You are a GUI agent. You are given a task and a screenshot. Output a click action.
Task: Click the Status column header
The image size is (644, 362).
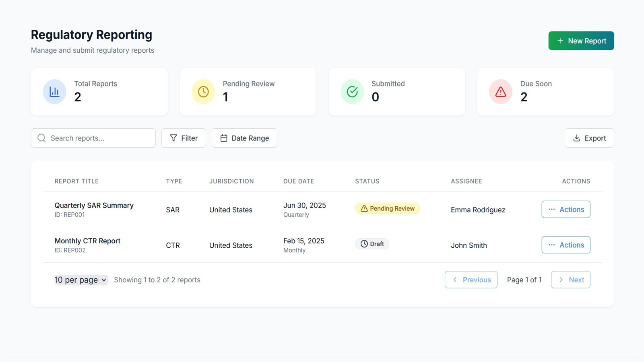(x=367, y=181)
